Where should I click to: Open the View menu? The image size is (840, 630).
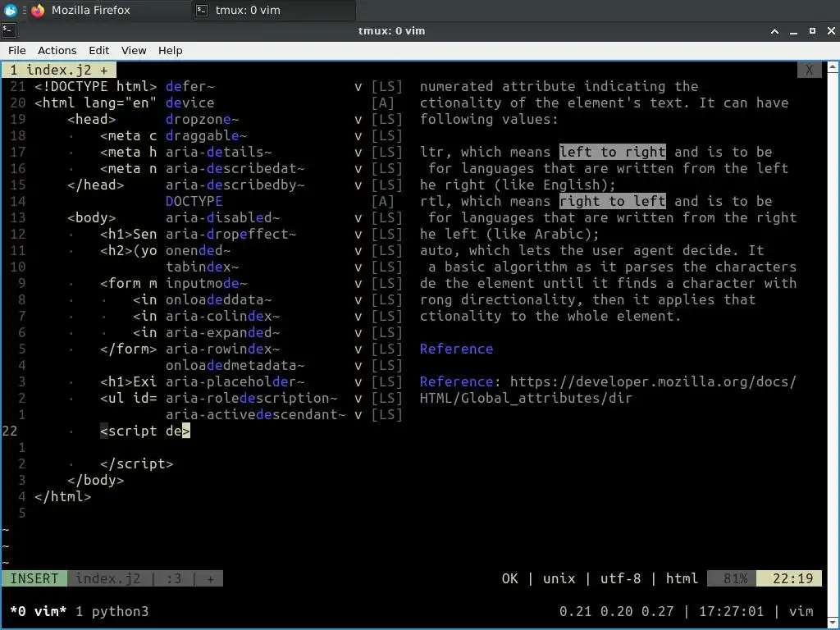pos(134,50)
